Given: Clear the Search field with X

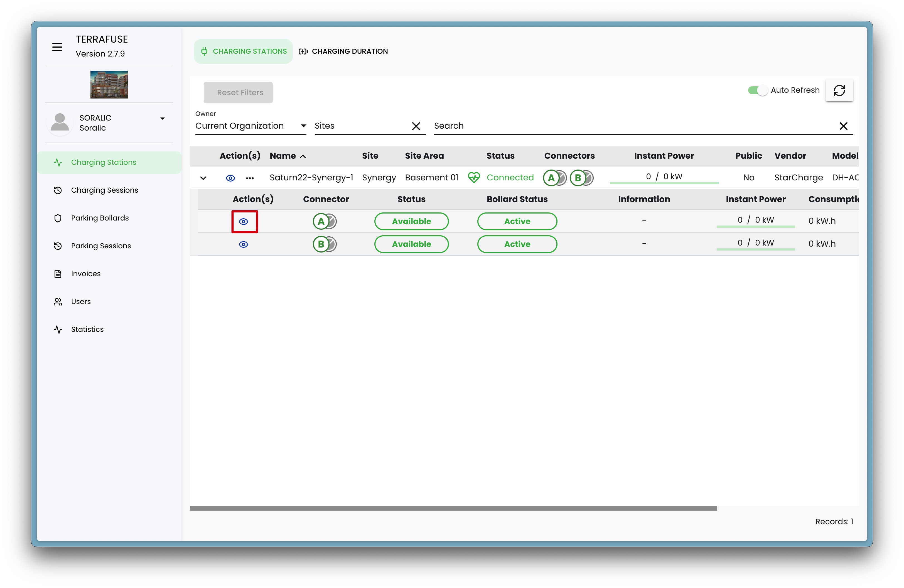Looking at the screenshot, I should [843, 126].
